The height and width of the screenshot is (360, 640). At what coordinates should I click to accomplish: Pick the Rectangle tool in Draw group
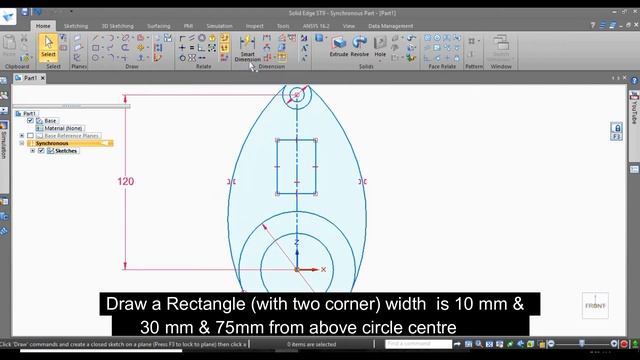[95, 48]
